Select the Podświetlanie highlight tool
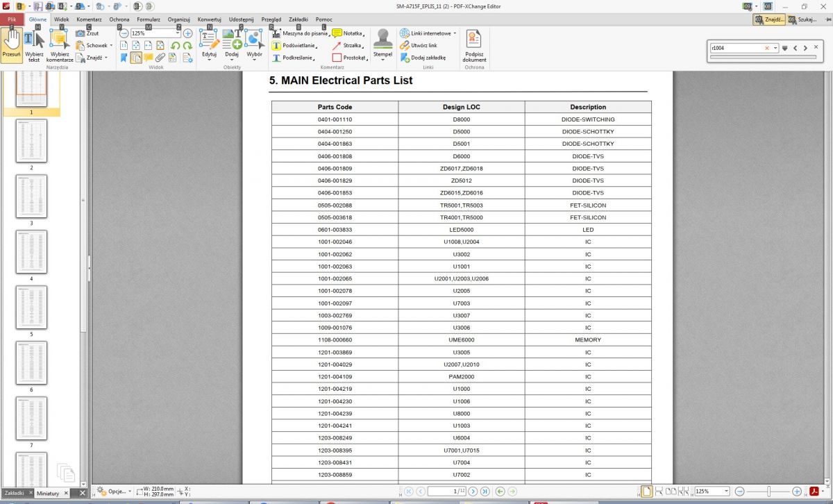Viewport: 833px width, 504px height. pyautogui.click(x=294, y=45)
